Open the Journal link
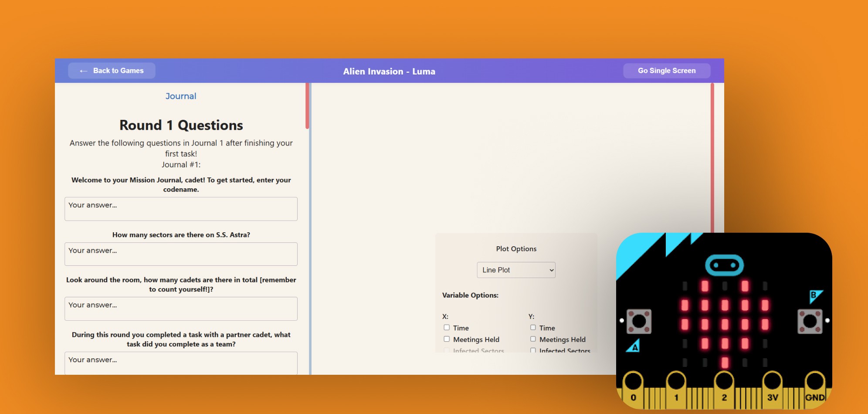The image size is (868, 414). coord(181,96)
